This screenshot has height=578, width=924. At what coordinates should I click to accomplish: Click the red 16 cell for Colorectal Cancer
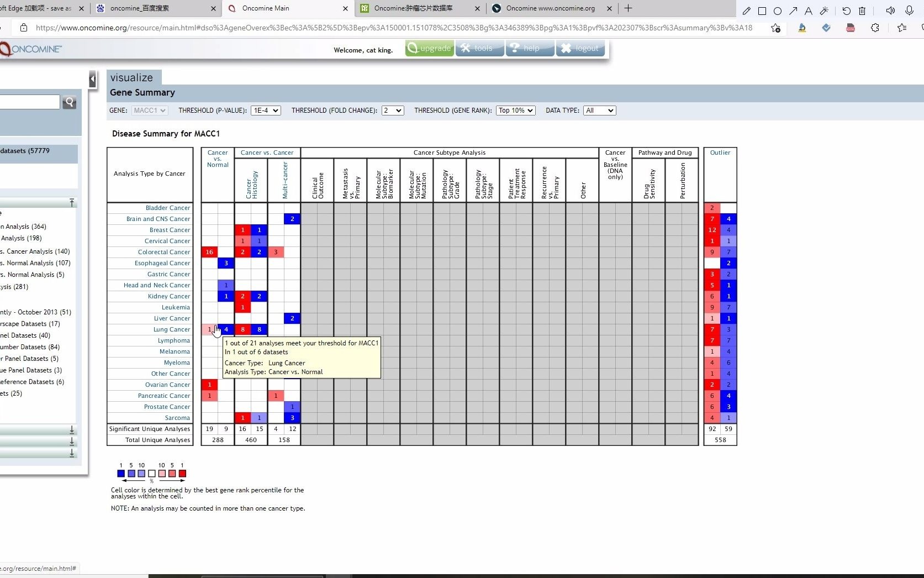209,252
